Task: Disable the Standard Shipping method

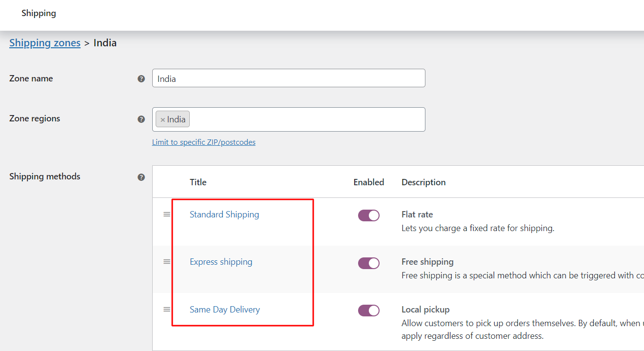Action: [369, 215]
